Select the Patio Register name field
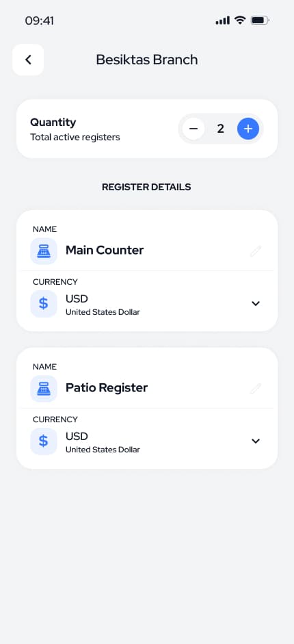This screenshot has height=644, width=294. tap(147, 381)
